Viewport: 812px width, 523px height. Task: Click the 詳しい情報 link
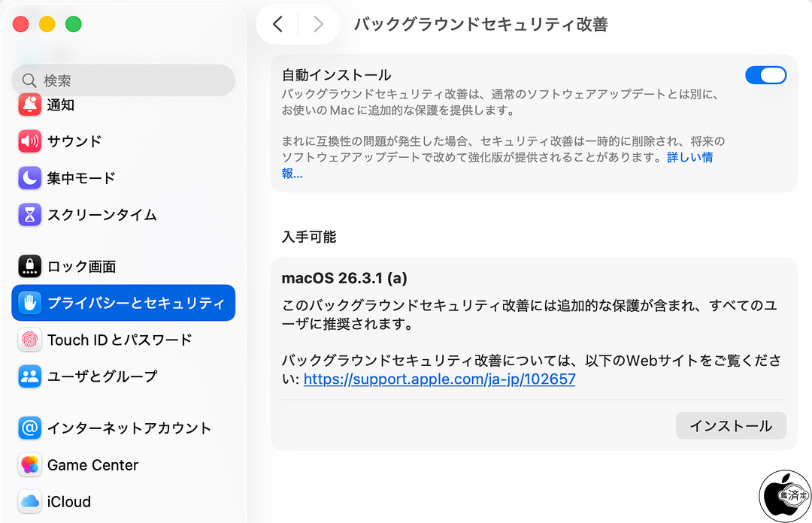click(x=689, y=158)
